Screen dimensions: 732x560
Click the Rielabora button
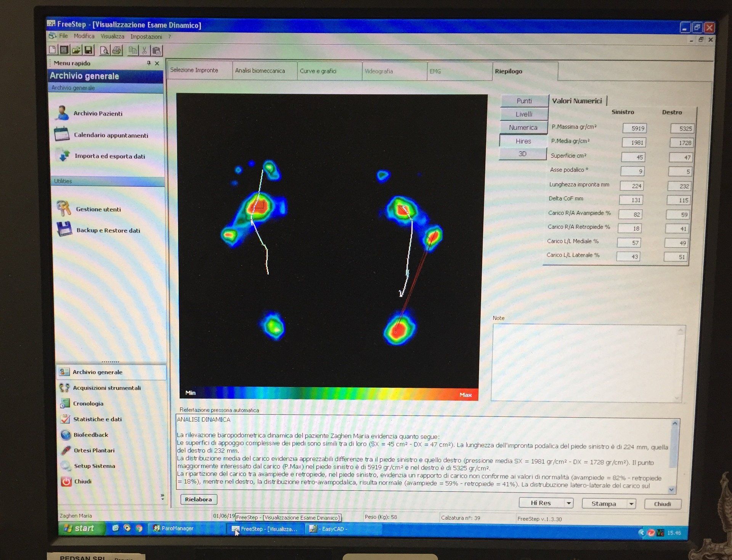[x=198, y=499]
